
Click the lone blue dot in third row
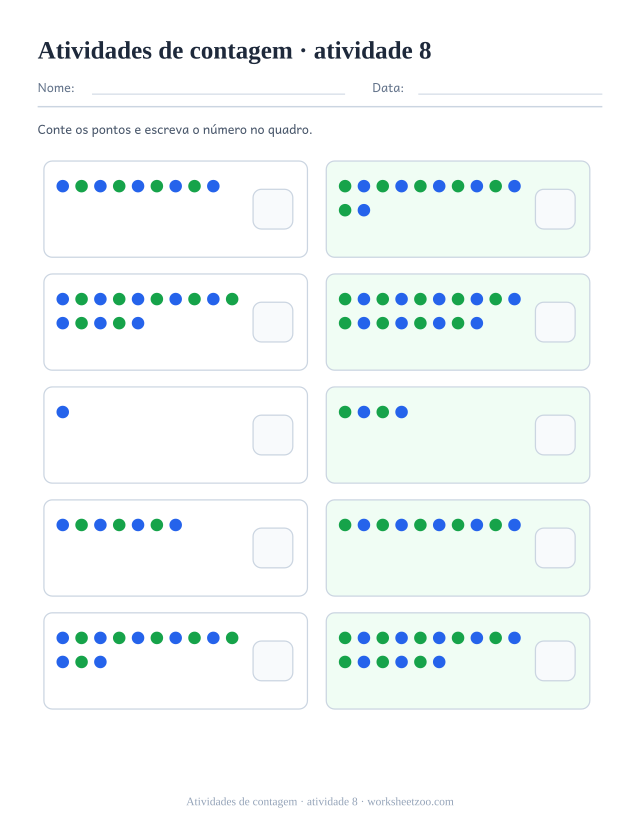[x=63, y=412]
